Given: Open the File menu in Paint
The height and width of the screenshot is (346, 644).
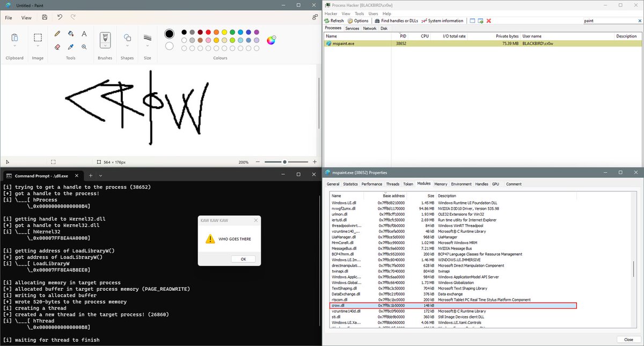Looking at the screenshot, I should [x=9, y=18].
